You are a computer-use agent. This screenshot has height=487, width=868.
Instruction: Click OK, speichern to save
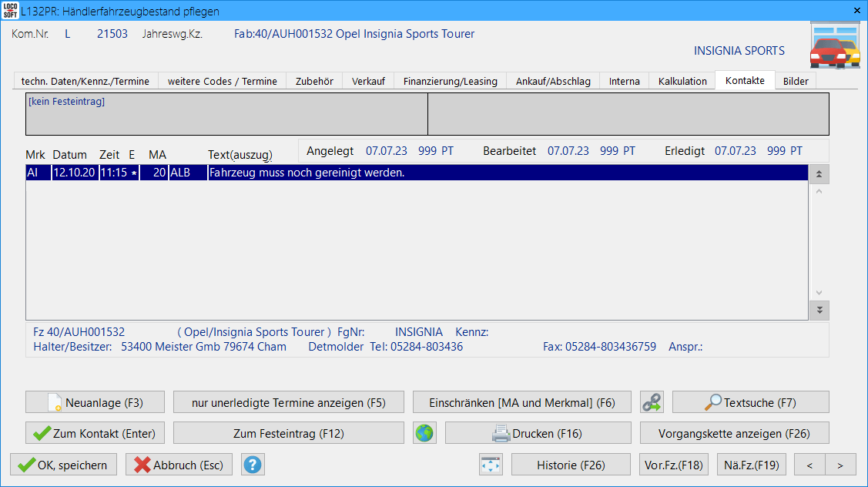tap(63, 465)
